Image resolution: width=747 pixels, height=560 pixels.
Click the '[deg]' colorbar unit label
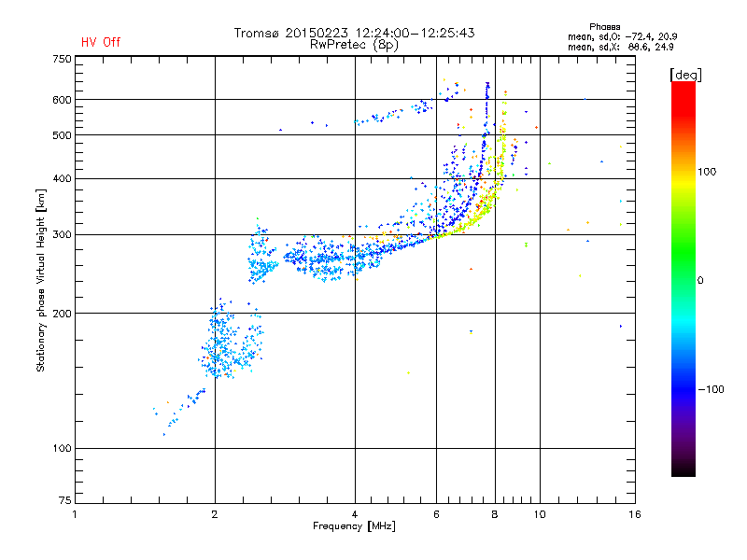tap(685, 76)
